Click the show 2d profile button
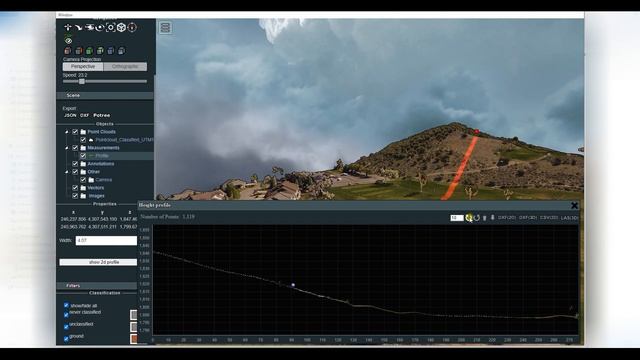 [x=98, y=262]
